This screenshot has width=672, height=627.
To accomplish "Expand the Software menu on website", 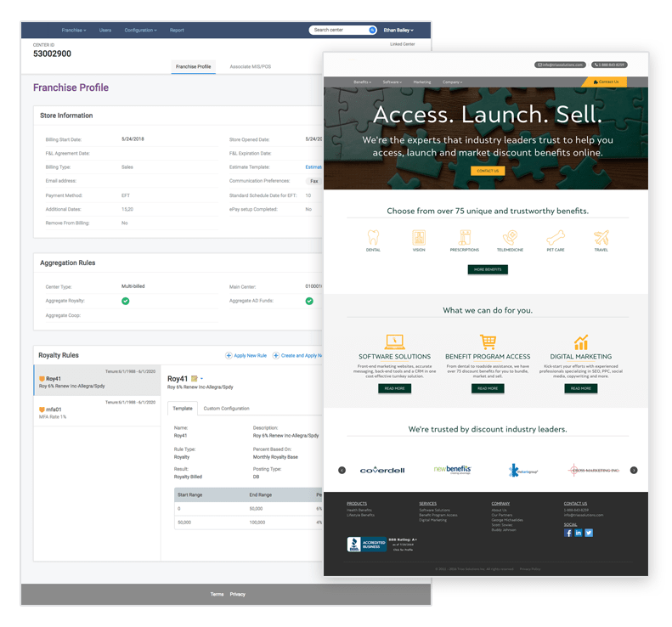I will pos(392,82).
